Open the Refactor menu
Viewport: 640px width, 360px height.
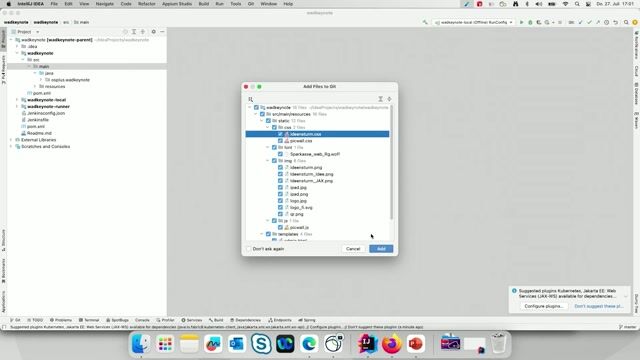tap(147, 4)
